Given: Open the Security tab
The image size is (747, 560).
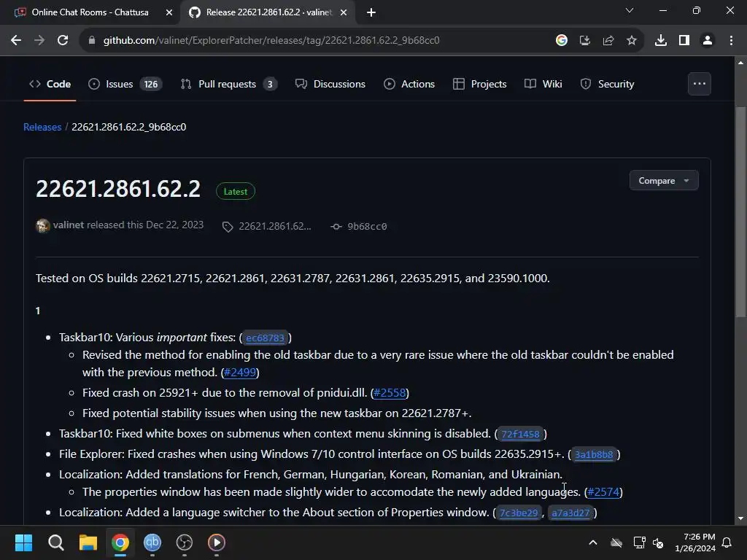Looking at the screenshot, I should click(607, 85).
